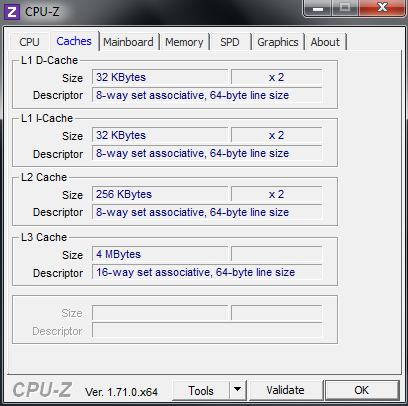Switch to the Graphics tab
Image resolution: width=408 pixels, height=406 pixels.
[278, 42]
